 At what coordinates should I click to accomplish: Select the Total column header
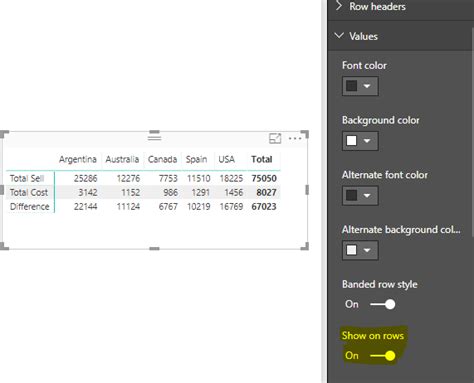[x=262, y=159]
